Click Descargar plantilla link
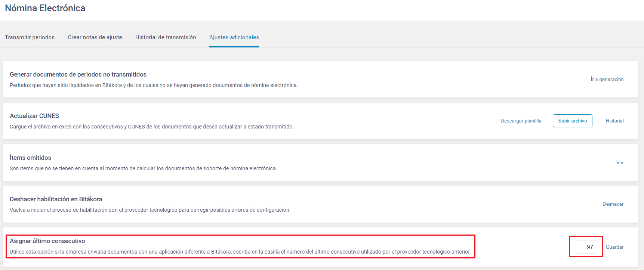 pos(521,121)
